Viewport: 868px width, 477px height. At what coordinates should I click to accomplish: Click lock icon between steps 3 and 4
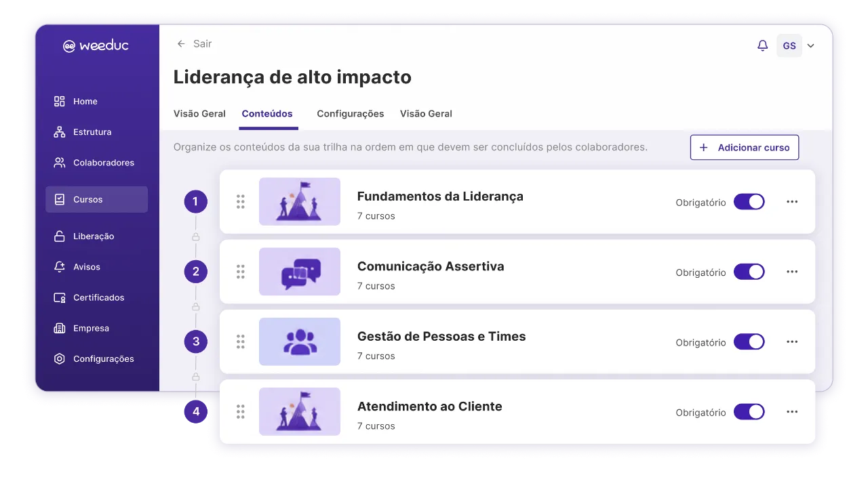(196, 376)
